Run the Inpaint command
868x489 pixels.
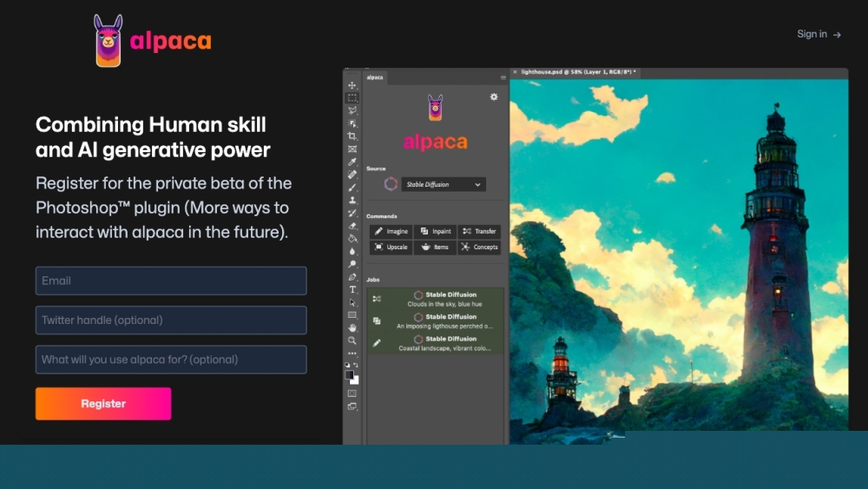coord(435,232)
